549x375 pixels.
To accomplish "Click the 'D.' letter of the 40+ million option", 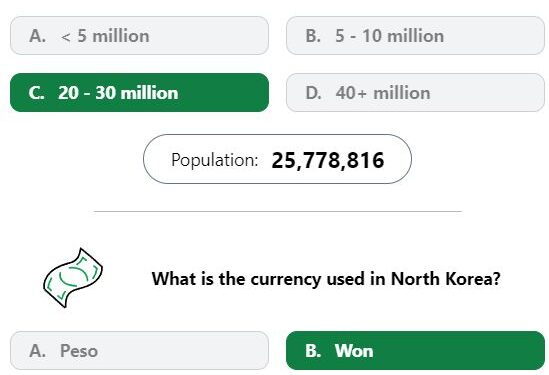I will click(x=313, y=93).
